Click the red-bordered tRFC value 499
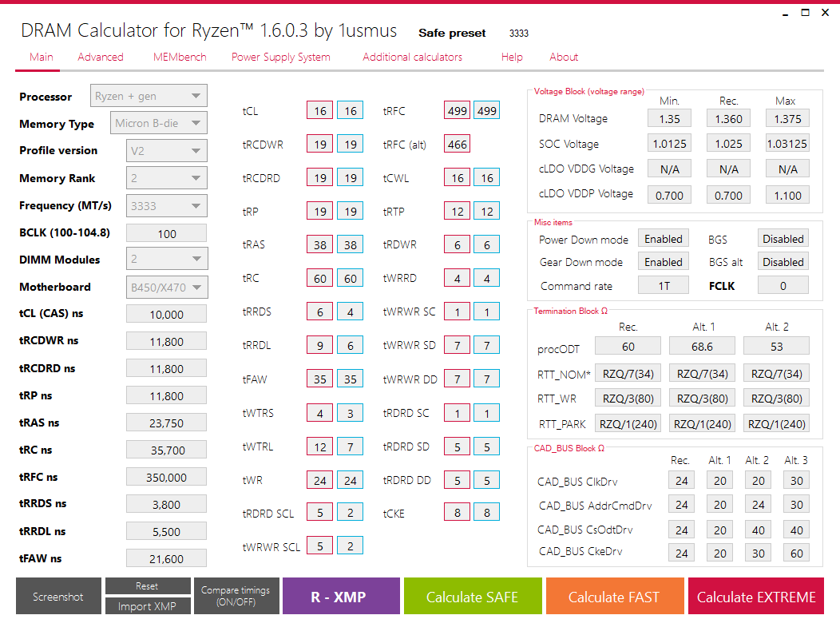The image size is (840, 631). 458,111
